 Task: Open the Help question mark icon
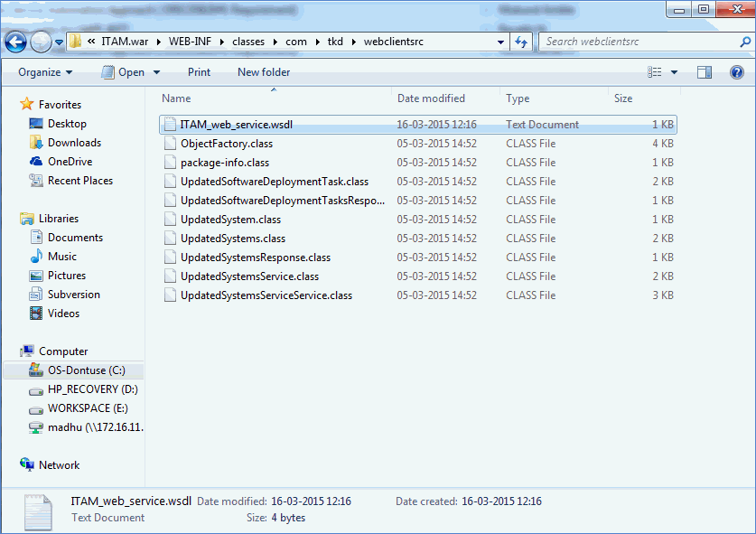tap(739, 72)
